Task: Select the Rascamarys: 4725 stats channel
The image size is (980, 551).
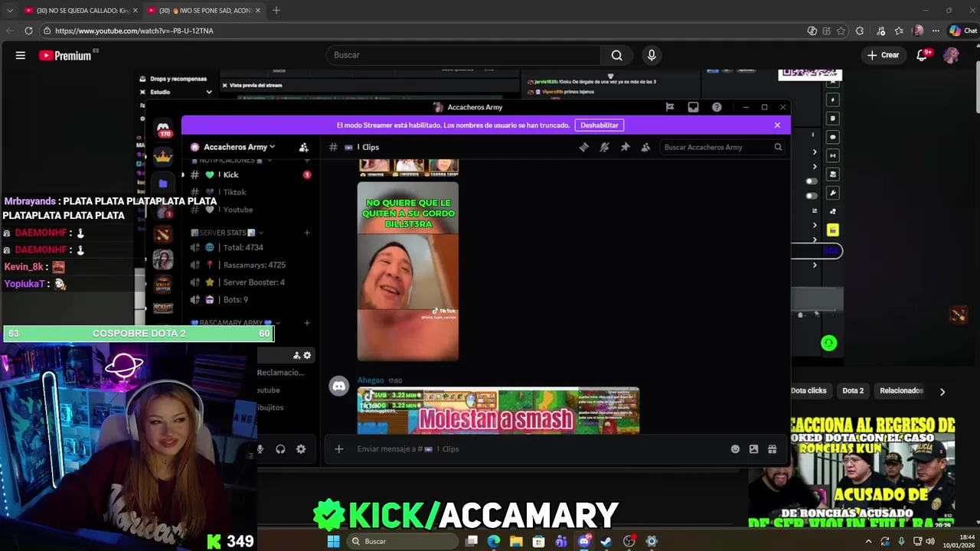Action: pyautogui.click(x=250, y=265)
